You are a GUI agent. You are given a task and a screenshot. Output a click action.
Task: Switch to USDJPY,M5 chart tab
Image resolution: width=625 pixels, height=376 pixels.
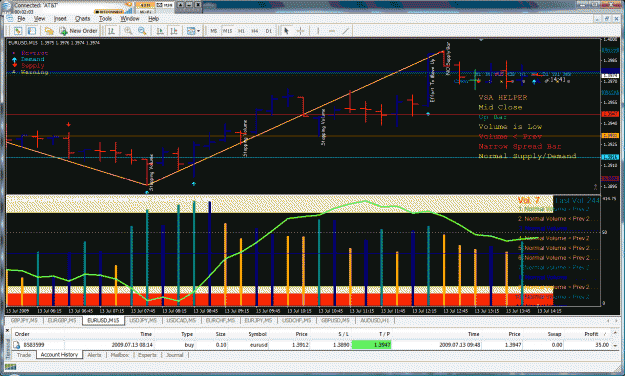[x=143, y=321]
